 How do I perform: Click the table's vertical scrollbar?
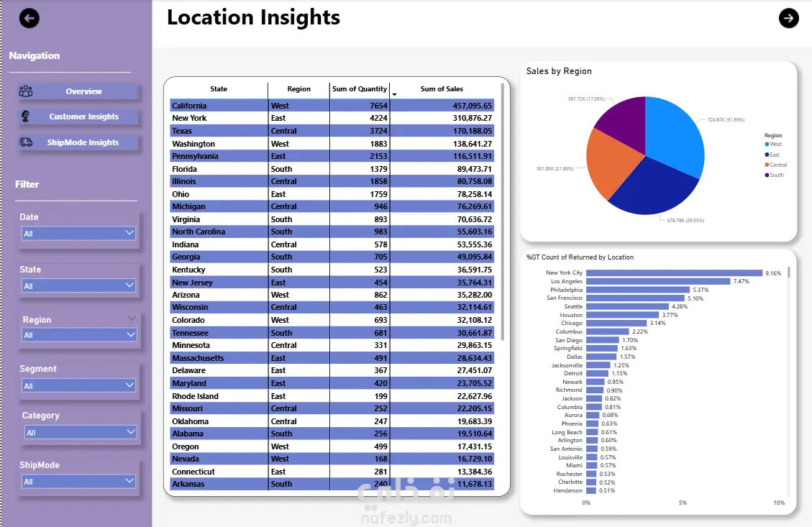[502, 212]
